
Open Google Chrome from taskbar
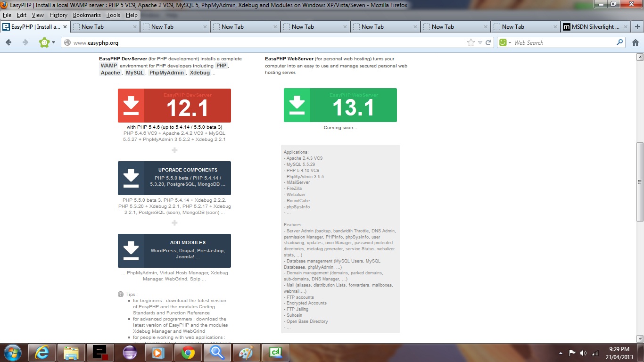coord(188,353)
